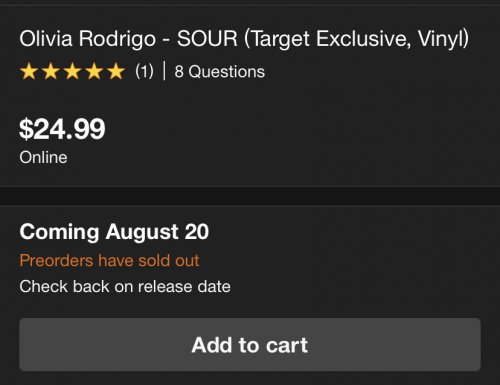Click the word SOUR in the title
500x385 pixels.
point(207,39)
